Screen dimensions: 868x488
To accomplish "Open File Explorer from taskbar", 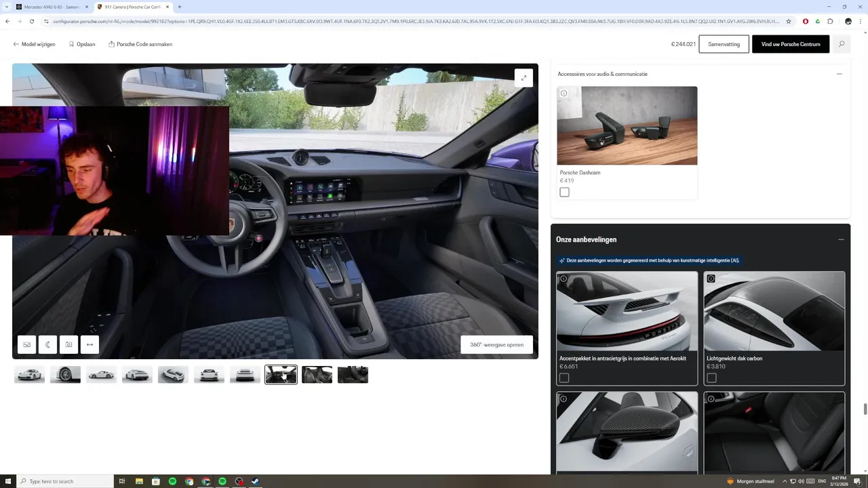I will (x=139, y=481).
